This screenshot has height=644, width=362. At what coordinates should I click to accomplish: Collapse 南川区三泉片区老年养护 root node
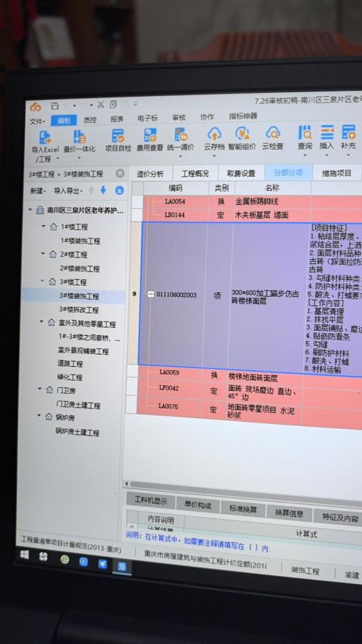click(x=30, y=210)
